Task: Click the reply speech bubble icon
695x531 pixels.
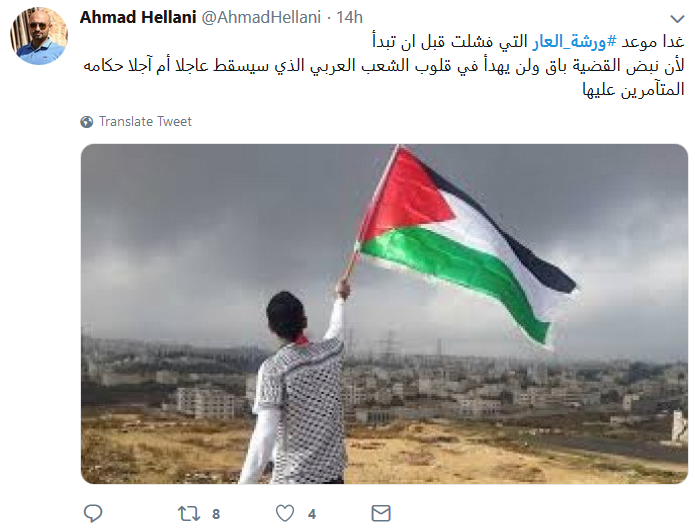Action: tap(93, 513)
